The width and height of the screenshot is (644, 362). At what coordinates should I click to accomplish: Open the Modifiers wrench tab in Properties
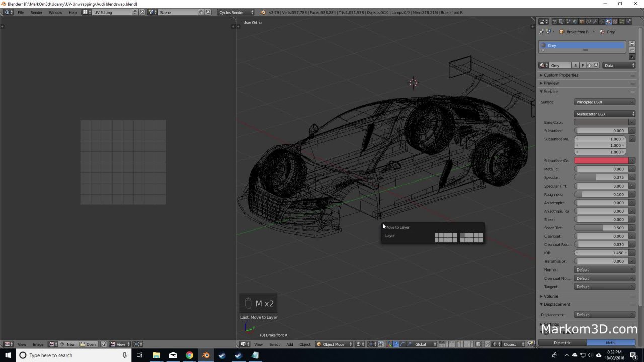pos(595,21)
